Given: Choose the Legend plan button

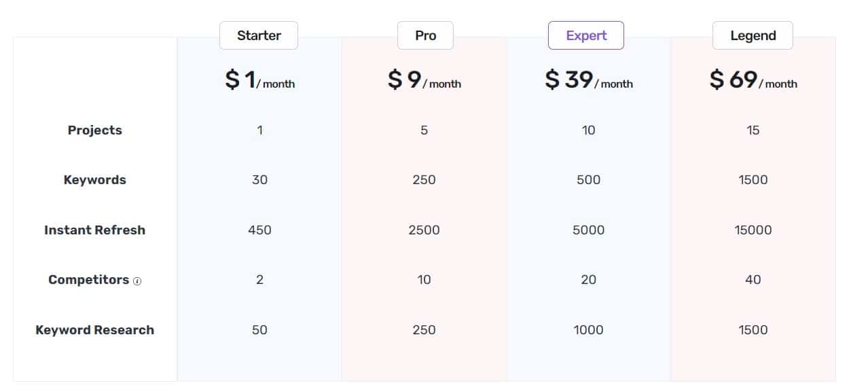Looking at the screenshot, I should [x=753, y=35].
